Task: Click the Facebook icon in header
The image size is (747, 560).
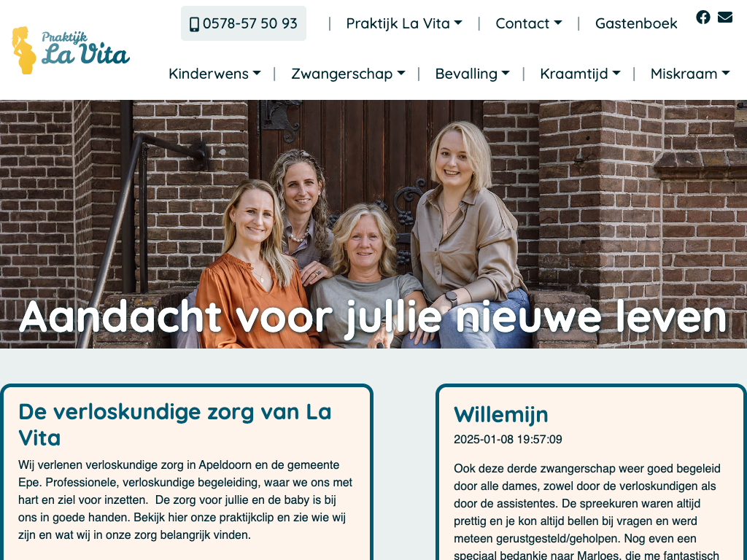Action: 703,17
